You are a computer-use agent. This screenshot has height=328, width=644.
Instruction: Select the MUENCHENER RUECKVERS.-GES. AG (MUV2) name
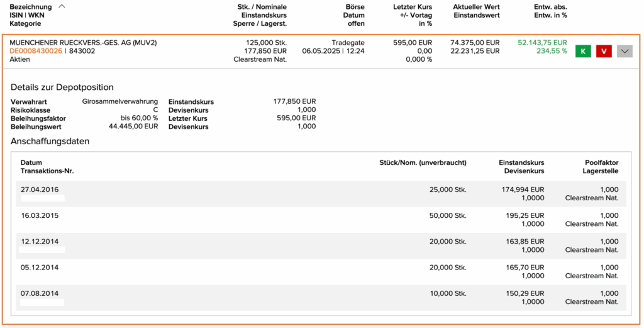(x=83, y=43)
